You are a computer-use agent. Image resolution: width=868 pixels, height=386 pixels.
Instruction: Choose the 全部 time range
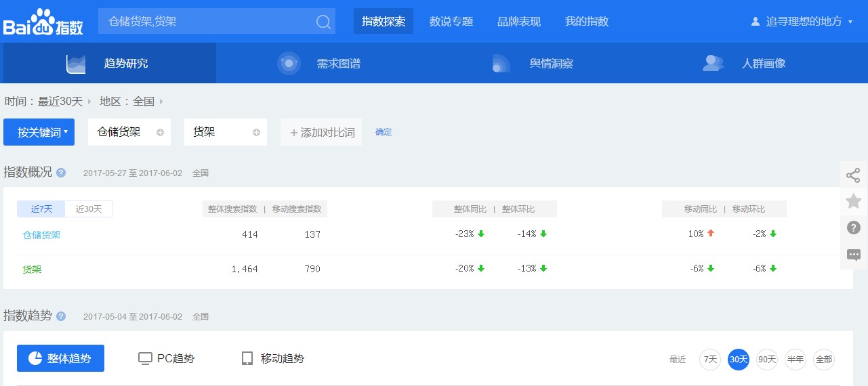[x=824, y=360]
